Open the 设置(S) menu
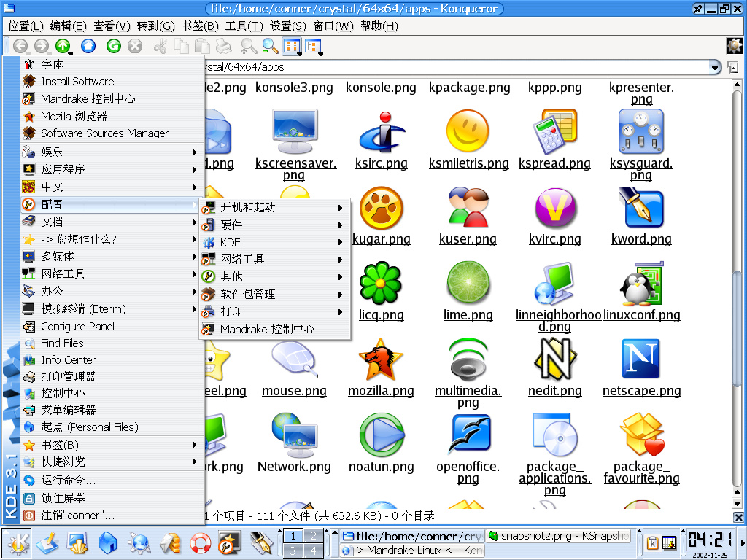This screenshot has height=560, width=747. pos(287,26)
